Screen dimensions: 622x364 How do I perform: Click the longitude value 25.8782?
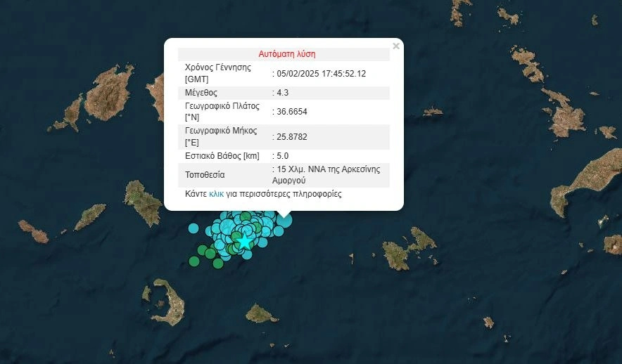[x=291, y=137]
